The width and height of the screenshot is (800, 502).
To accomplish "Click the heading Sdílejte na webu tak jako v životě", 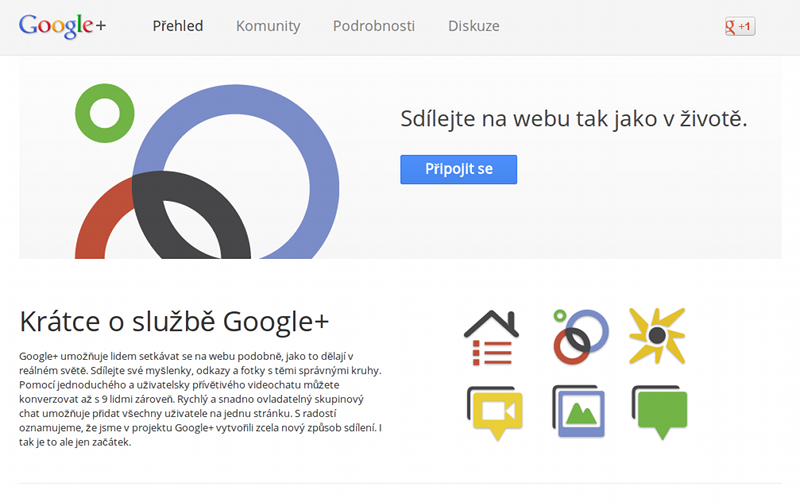I will [573, 119].
